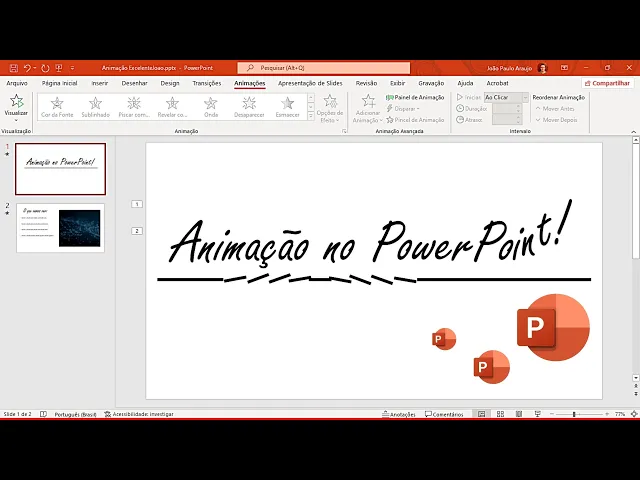Select the Animações tab

click(x=250, y=83)
